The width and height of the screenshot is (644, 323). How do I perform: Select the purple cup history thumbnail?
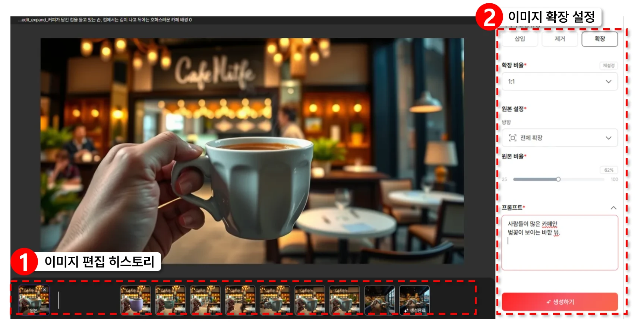tap(135, 300)
